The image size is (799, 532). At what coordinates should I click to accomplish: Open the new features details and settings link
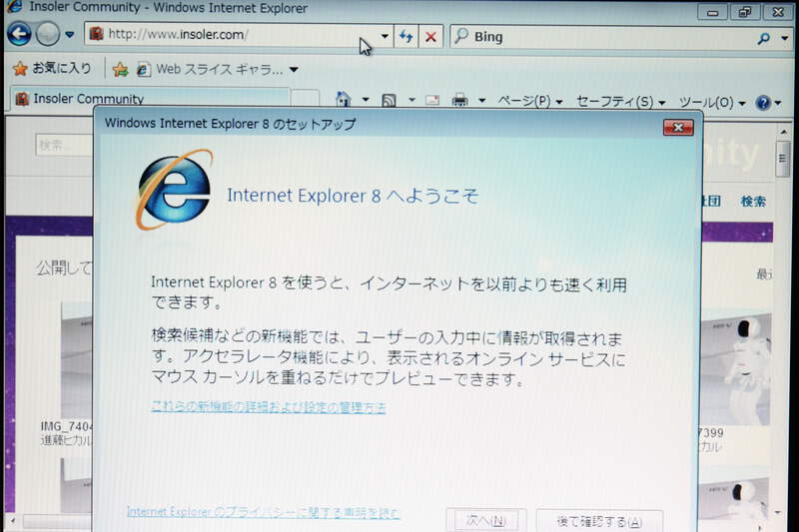click(269, 407)
